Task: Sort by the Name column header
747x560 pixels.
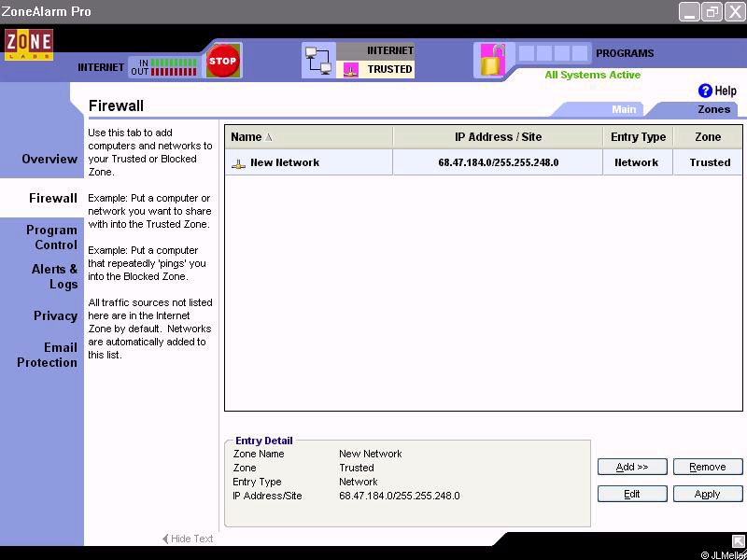Action: [x=309, y=137]
